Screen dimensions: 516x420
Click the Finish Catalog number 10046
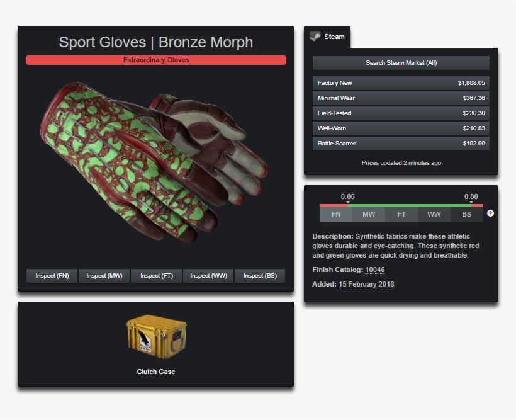(x=375, y=270)
